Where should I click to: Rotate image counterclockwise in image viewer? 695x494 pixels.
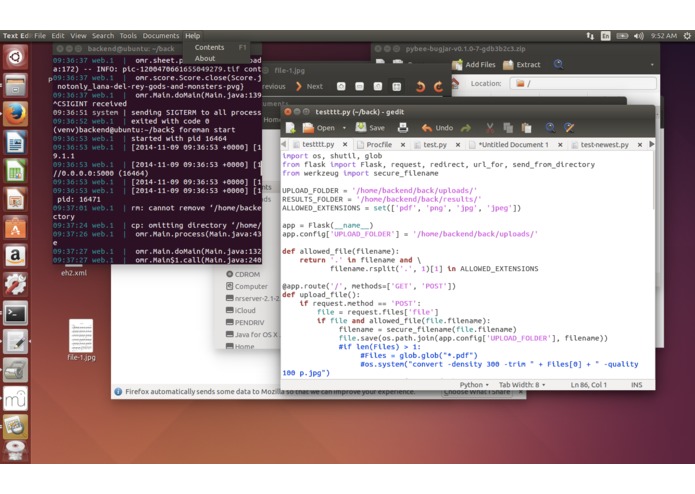[420, 86]
